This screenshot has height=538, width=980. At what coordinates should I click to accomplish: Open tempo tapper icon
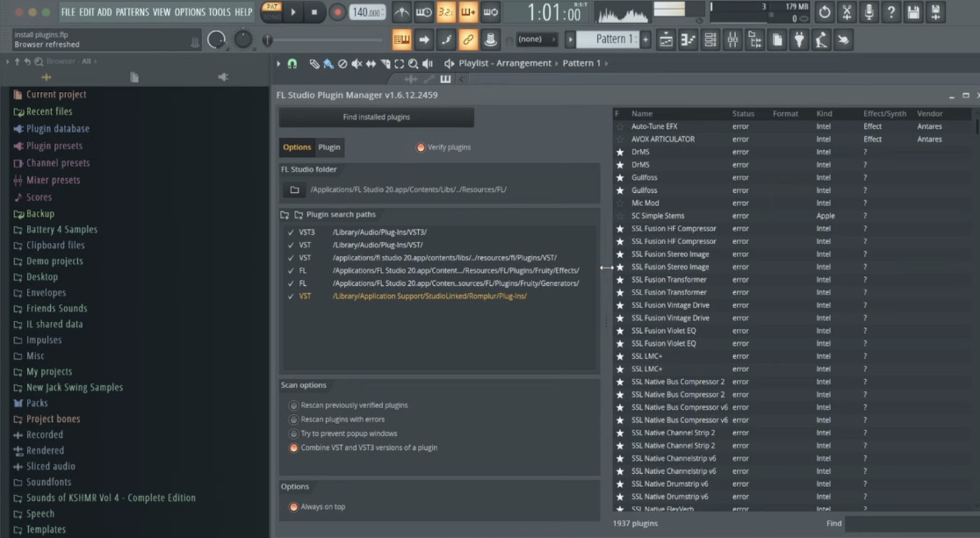pos(821,40)
